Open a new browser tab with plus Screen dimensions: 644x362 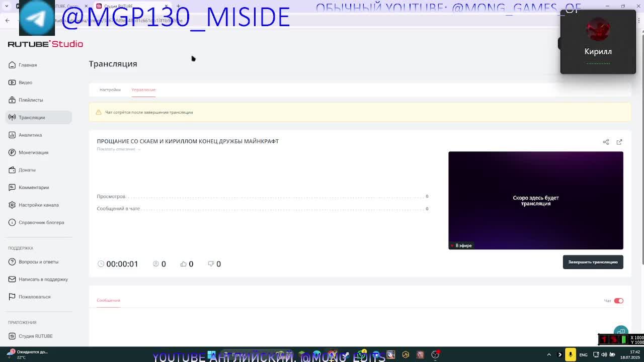[178, 6]
